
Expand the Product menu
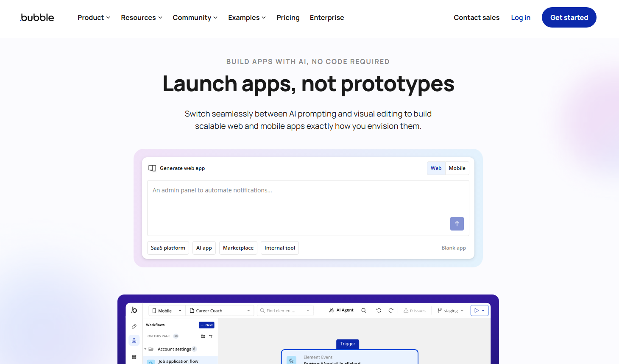94,17
